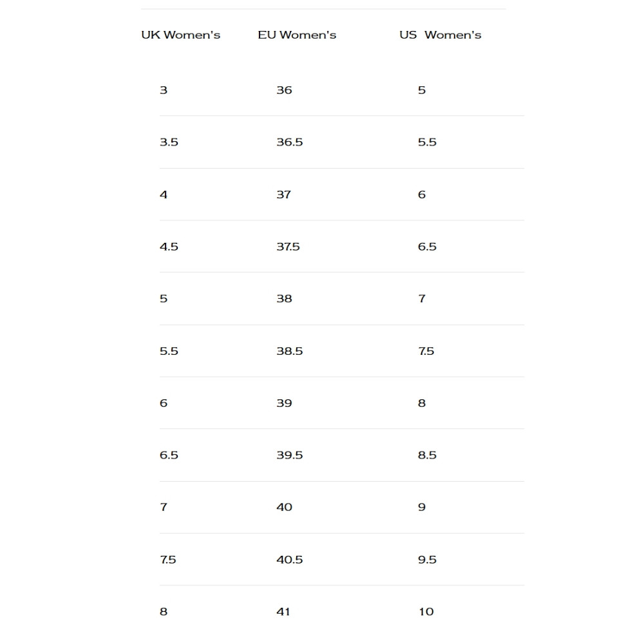Click UK size 6.5 value
Screen dimensions: 644x644
(169, 455)
